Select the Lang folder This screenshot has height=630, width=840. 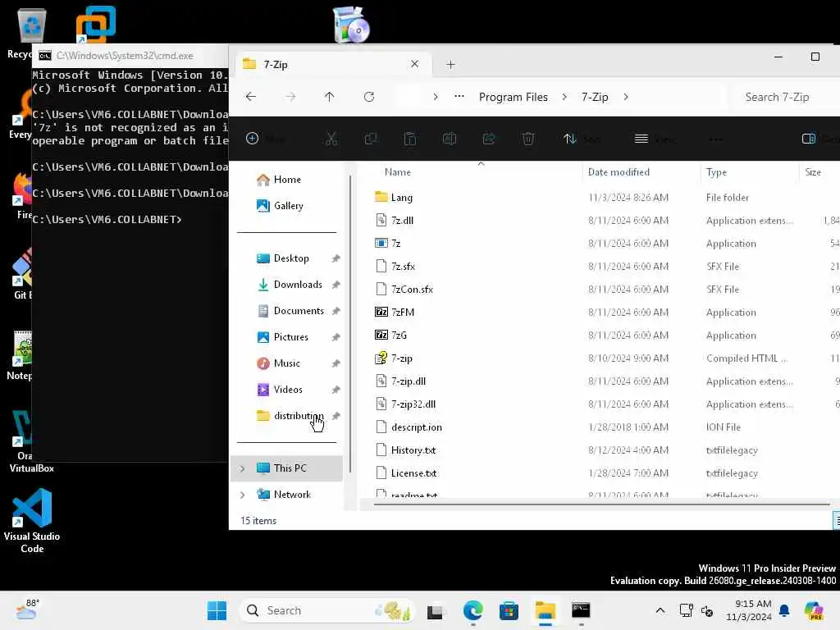(401, 198)
